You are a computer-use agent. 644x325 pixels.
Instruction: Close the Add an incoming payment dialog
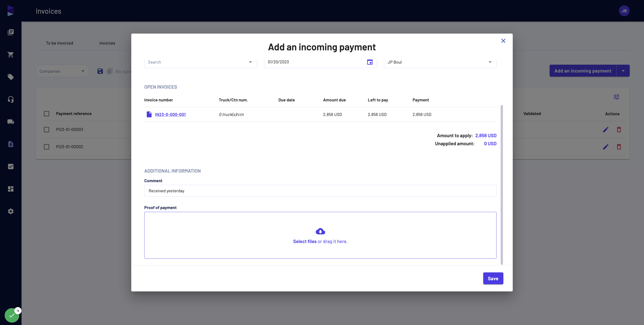[503, 41]
